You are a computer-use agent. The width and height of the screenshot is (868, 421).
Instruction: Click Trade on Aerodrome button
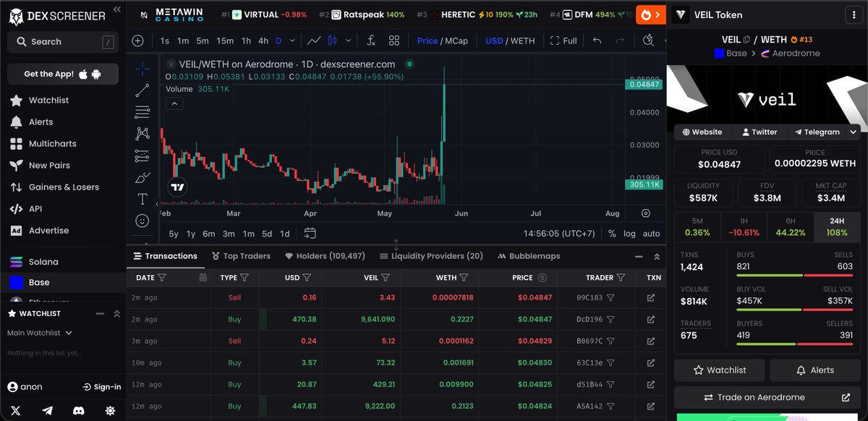click(767, 397)
